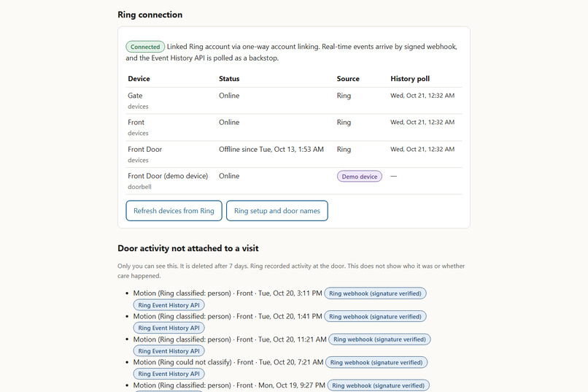Click the History poll column header

410,79
